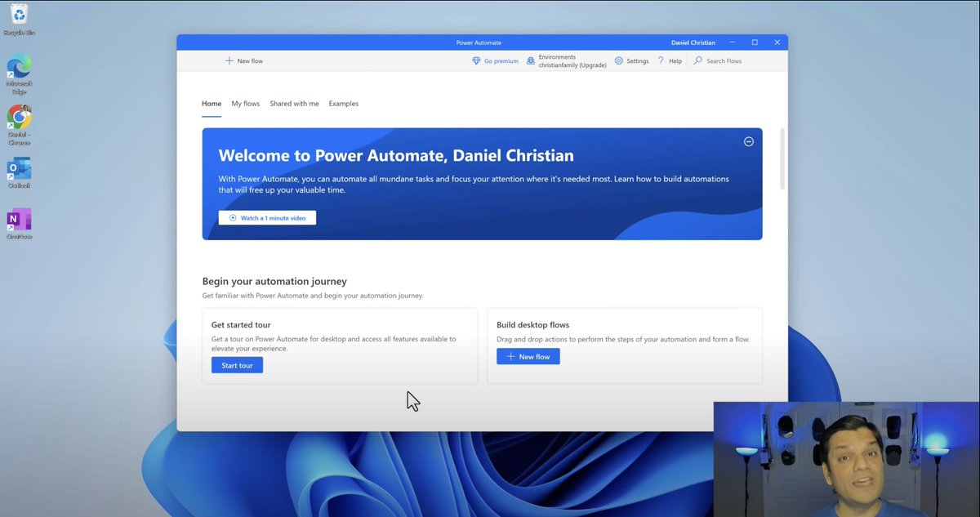Viewport: 980px width, 517px height.
Task: Switch to the My flows tab
Action: point(245,104)
